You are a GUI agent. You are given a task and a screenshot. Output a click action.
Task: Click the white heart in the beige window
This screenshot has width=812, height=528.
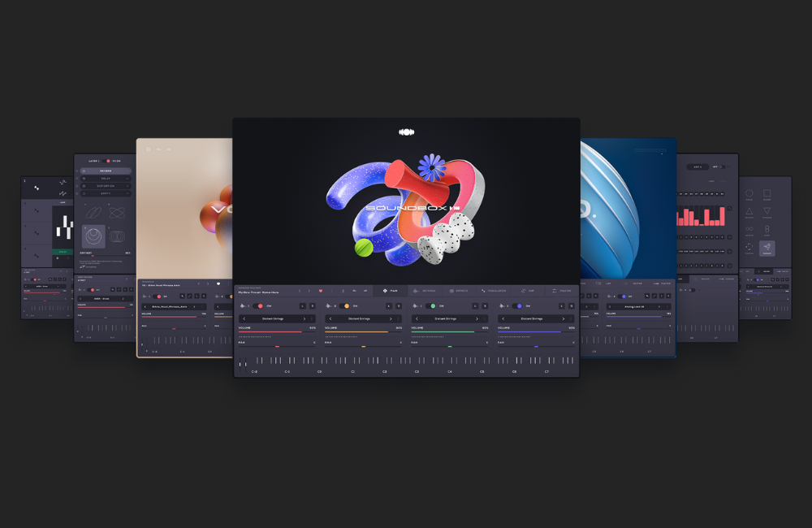point(218,284)
